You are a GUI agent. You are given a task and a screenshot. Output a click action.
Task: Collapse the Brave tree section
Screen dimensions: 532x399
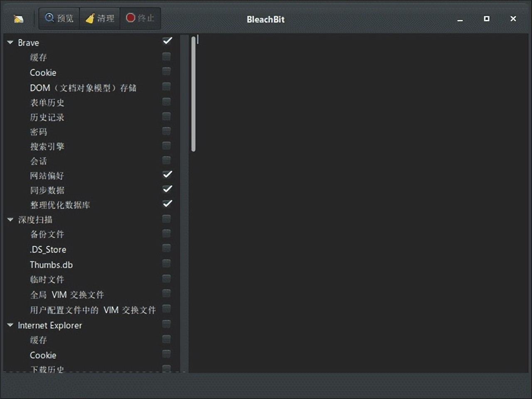(x=10, y=42)
